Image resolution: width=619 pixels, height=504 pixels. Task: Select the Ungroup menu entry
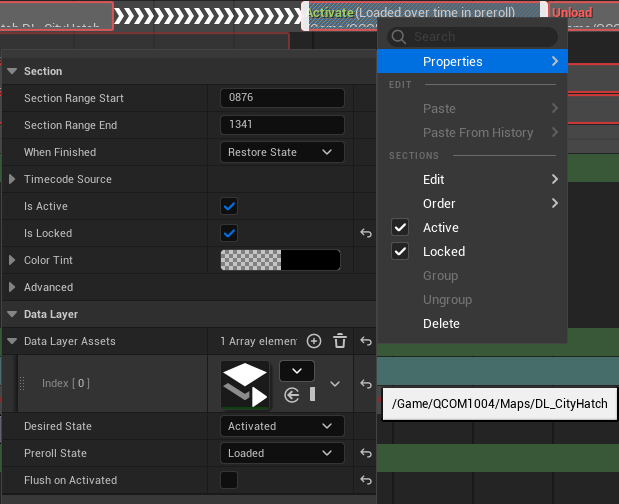tap(472, 300)
